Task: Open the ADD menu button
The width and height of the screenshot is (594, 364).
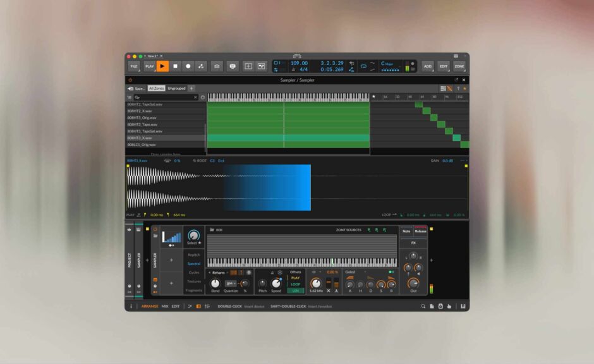Action: (x=427, y=66)
